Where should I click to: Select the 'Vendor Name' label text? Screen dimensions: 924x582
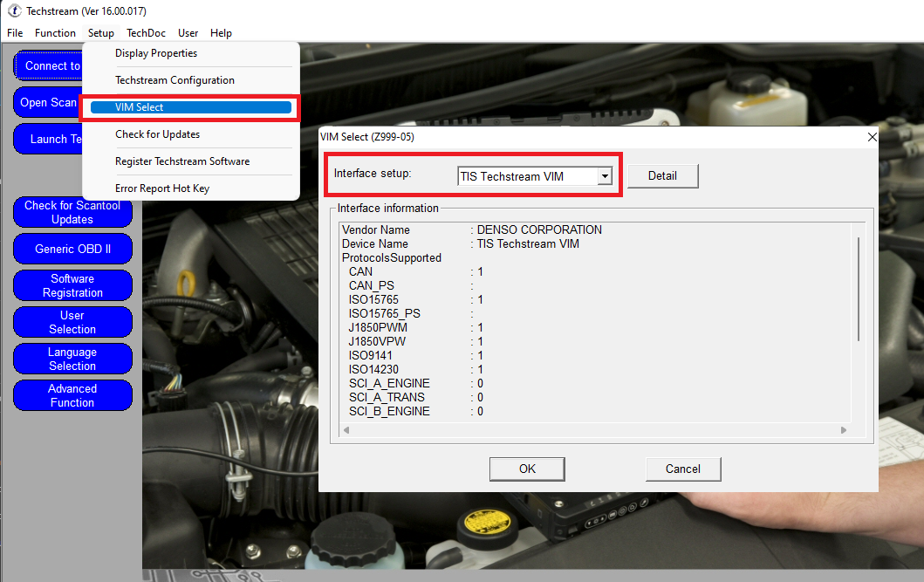[376, 229]
